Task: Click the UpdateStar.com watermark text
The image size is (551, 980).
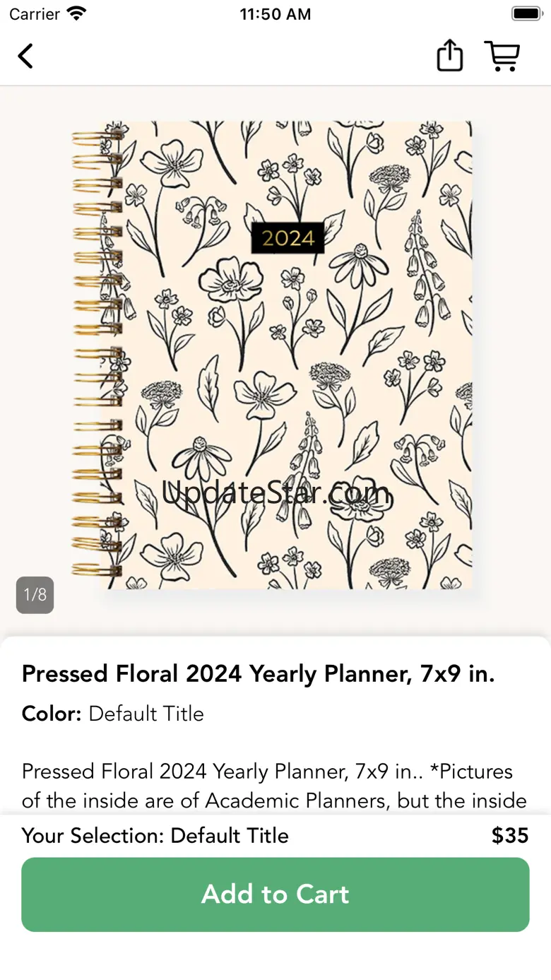Action: point(276,492)
